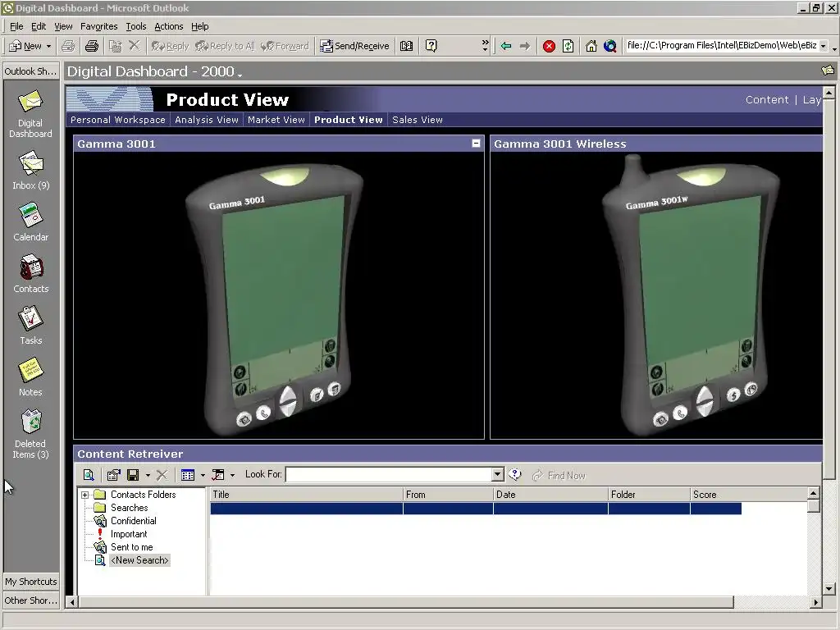
Task: Expand more toolbar buttons chevron
Action: 486,46
